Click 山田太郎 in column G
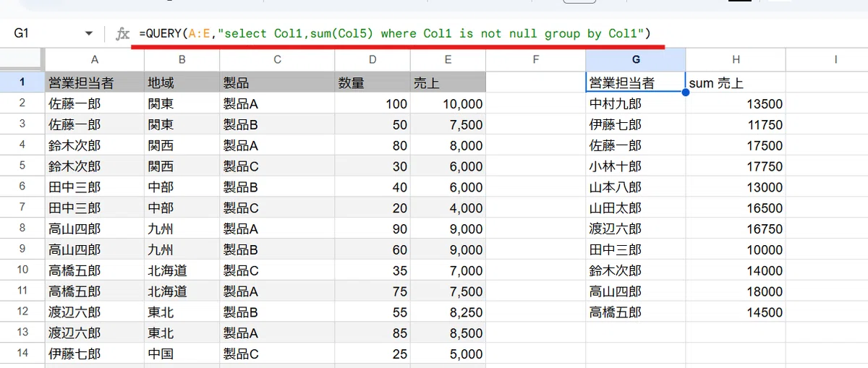Viewport: 868px width, 368px height. [635, 207]
